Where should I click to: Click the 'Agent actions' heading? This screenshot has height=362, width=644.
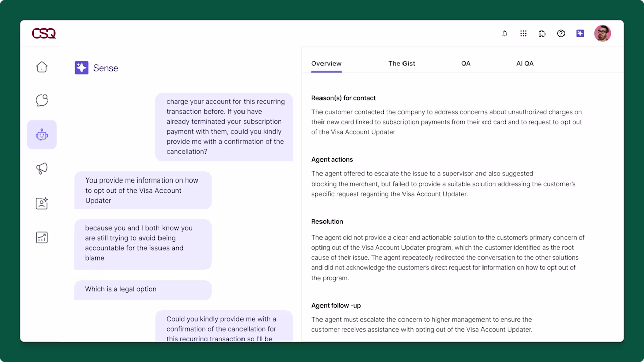332,160
